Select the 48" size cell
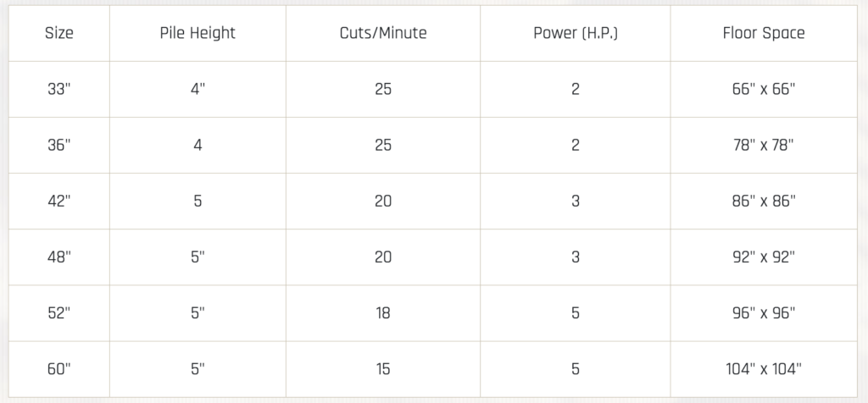Image resolution: width=868 pixels, height=403 pixels. (x=59, y=257)
